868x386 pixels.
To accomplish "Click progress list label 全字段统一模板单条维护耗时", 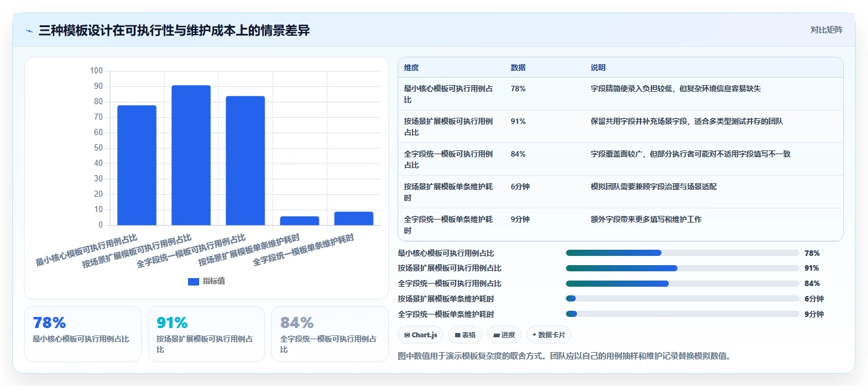I will pos(446,314).
